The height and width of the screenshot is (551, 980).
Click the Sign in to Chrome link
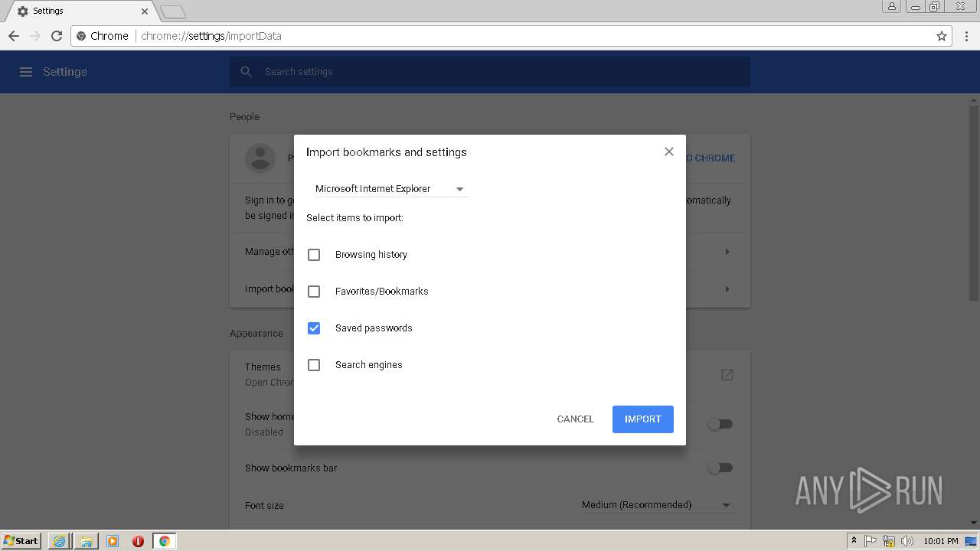click(711, 158)
